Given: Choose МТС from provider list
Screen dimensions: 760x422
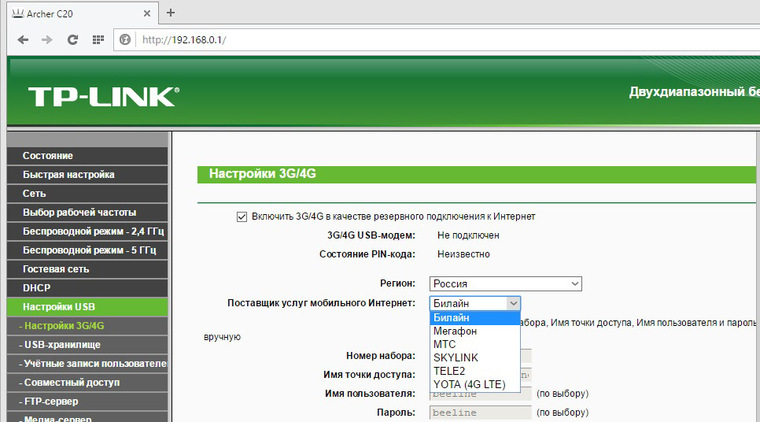Looking at the screenshot, I should (x=475, y=344).
